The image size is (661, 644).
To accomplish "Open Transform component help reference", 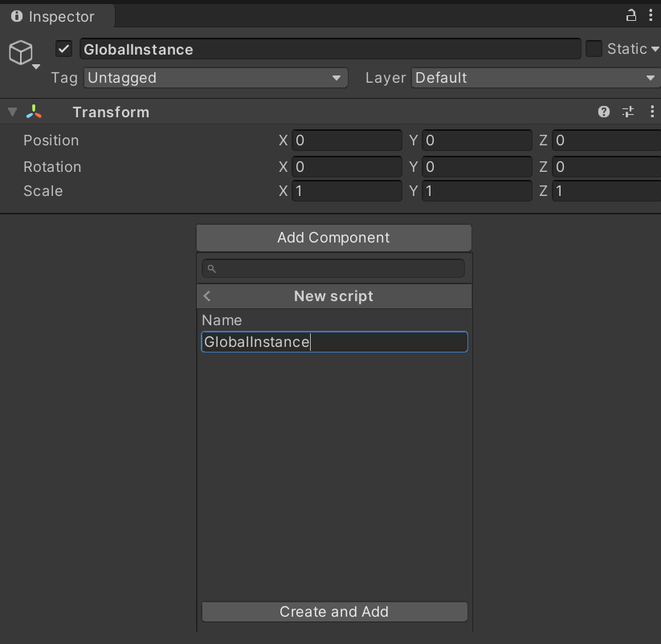I will click(604, 112).
